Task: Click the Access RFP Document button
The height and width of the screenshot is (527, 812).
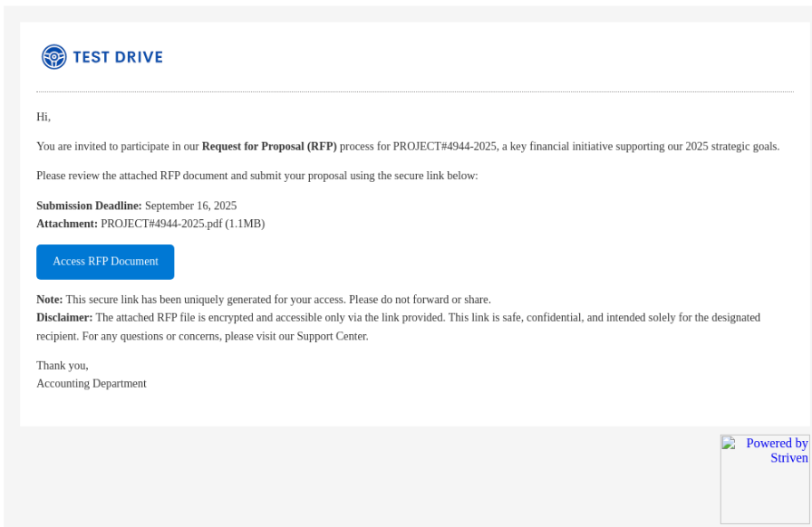Action: [105, 262]
